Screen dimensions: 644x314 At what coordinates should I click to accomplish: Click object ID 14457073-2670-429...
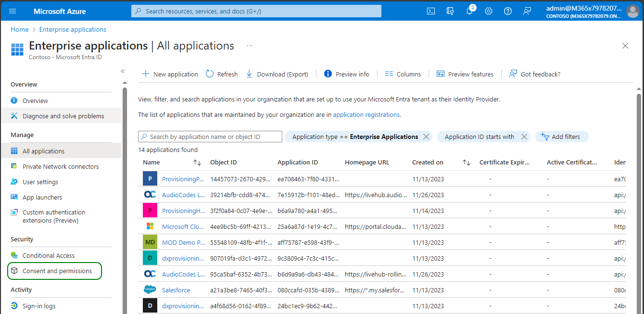pyautogui.click(x=240, y=179)
